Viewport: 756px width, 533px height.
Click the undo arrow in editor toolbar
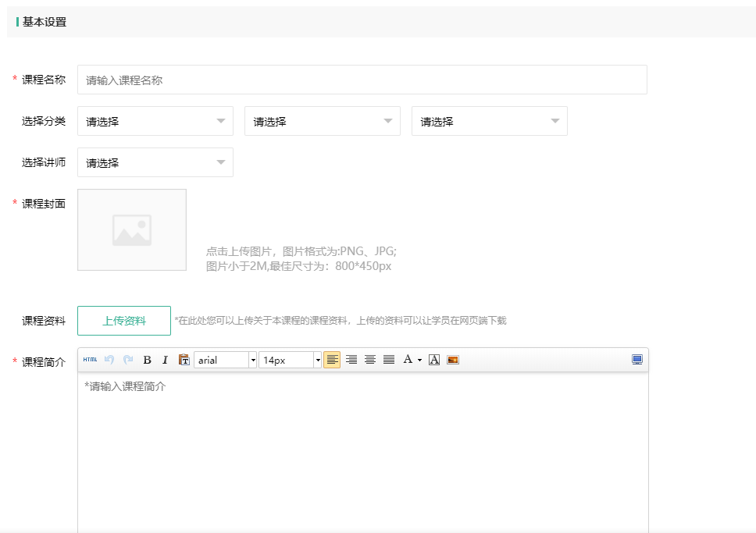[109, 360]
